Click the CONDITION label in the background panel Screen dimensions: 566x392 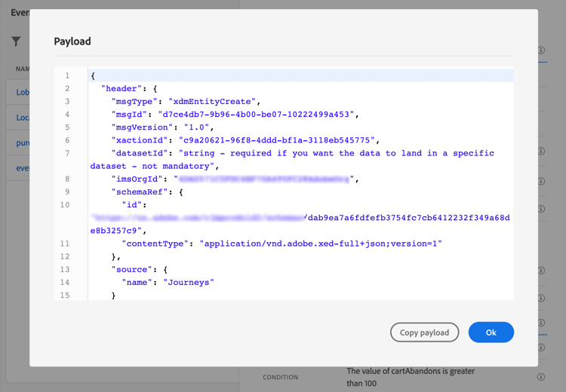coord(281,377)
